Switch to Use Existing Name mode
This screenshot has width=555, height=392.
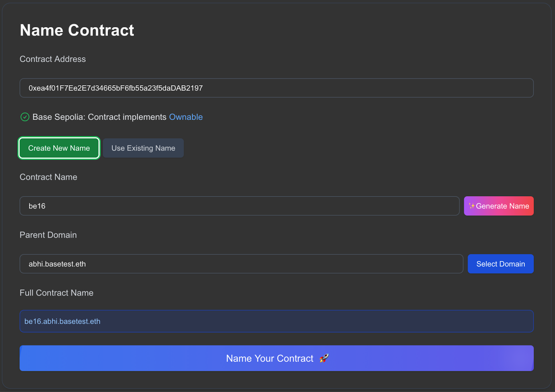(x=143, y=148)
